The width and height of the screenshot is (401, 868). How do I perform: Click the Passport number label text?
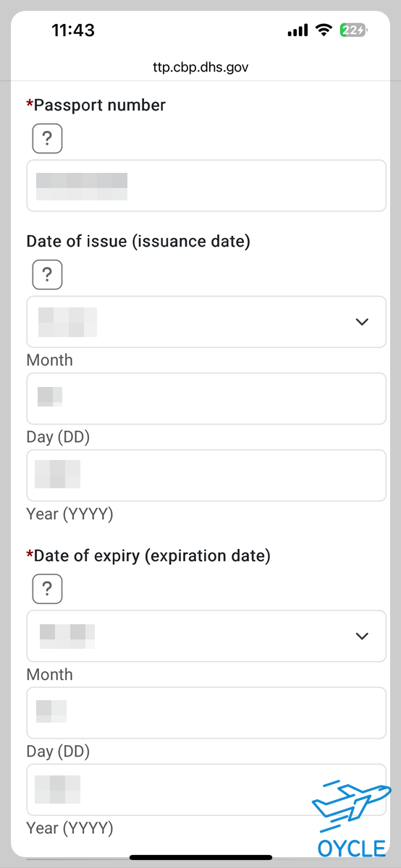pos(100,105)
